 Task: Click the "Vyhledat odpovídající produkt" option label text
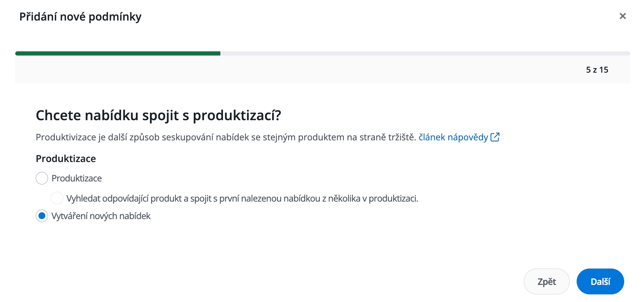[x=242, y=199]
